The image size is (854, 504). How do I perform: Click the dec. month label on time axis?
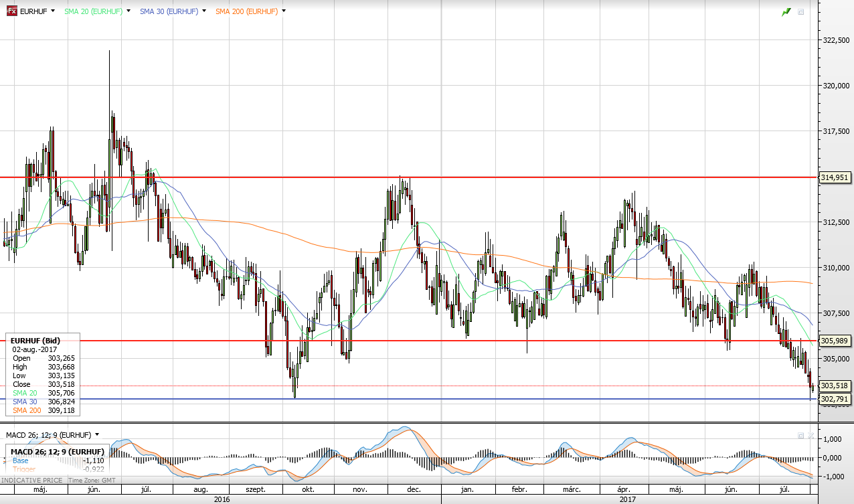click(x=414, y=490)
